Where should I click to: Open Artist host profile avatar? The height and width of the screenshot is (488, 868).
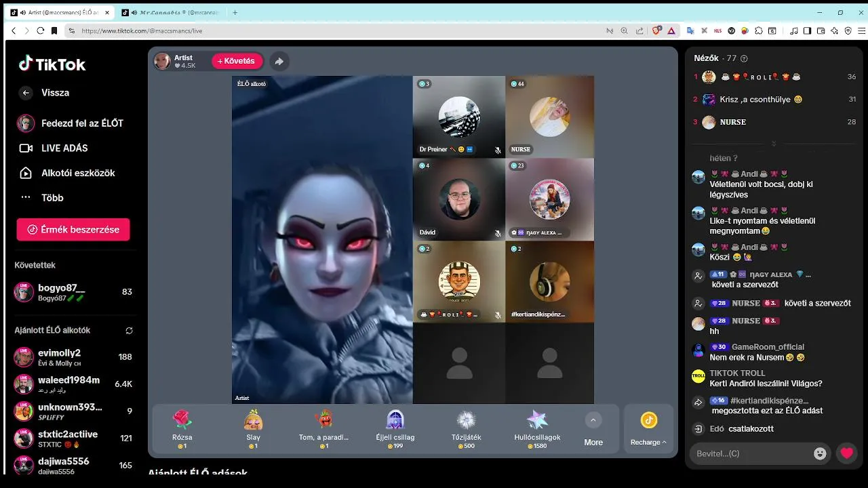click(x=162, y=62)
